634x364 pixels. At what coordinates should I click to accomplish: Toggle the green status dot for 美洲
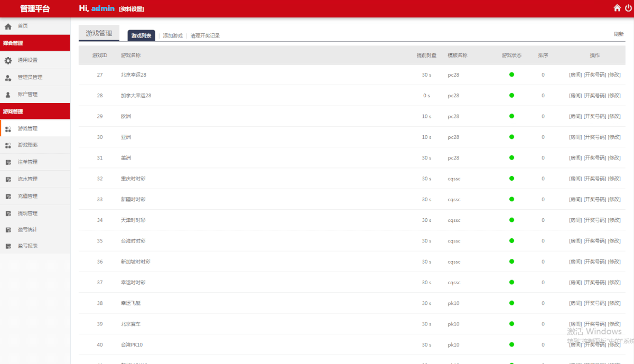point(511,158)
